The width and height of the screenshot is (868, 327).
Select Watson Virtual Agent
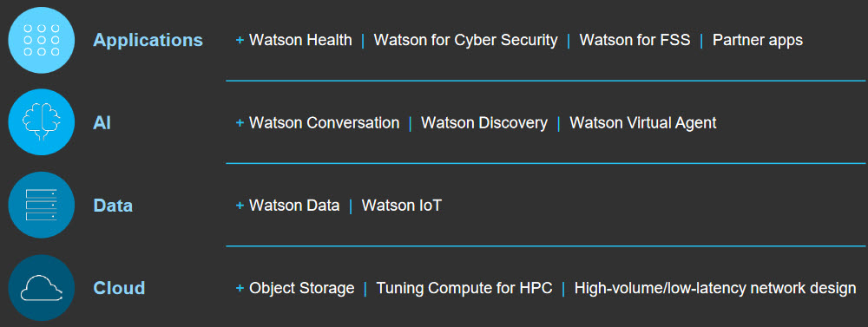point(643,123)
